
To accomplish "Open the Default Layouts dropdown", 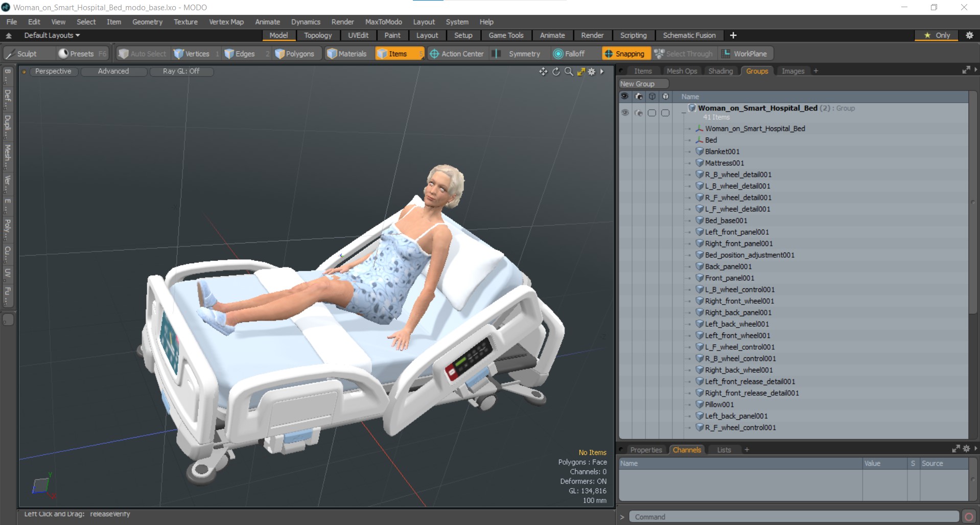I will [x=52, y=35].
